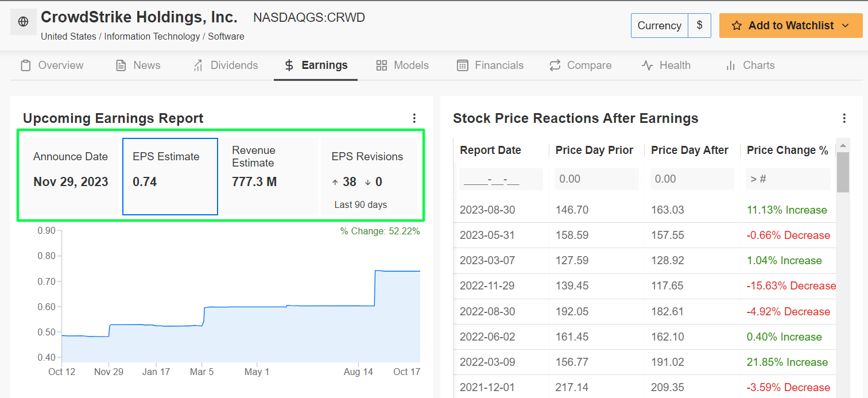Open the Charts tab
Screen dimensions: 868x398
point(750,65)
